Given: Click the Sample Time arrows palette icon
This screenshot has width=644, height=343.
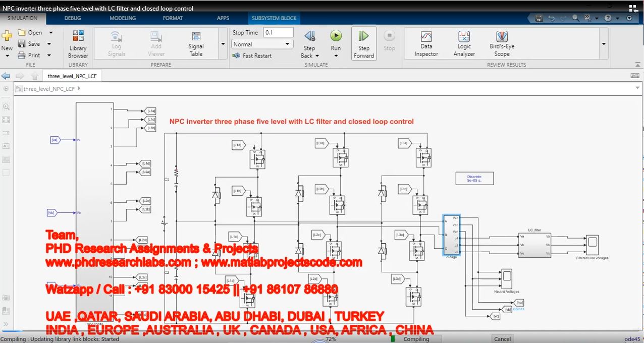Looking at the screenshot, I should coord(6,133).
